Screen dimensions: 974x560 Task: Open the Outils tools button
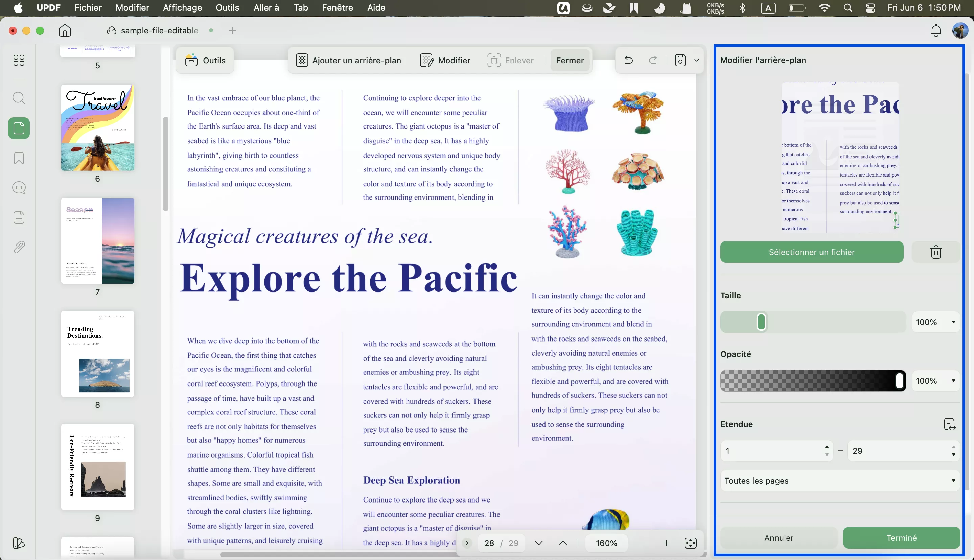click(205, 60)
